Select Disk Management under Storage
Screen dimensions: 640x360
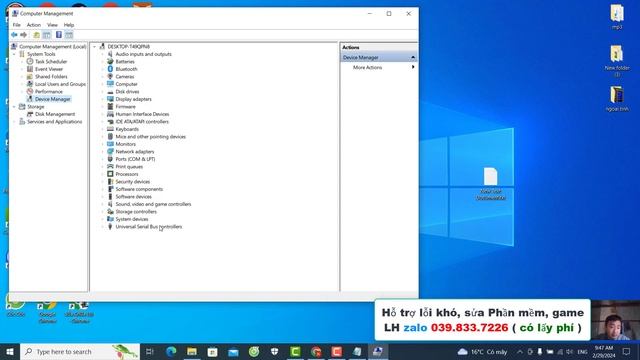(x=55, y=114)
